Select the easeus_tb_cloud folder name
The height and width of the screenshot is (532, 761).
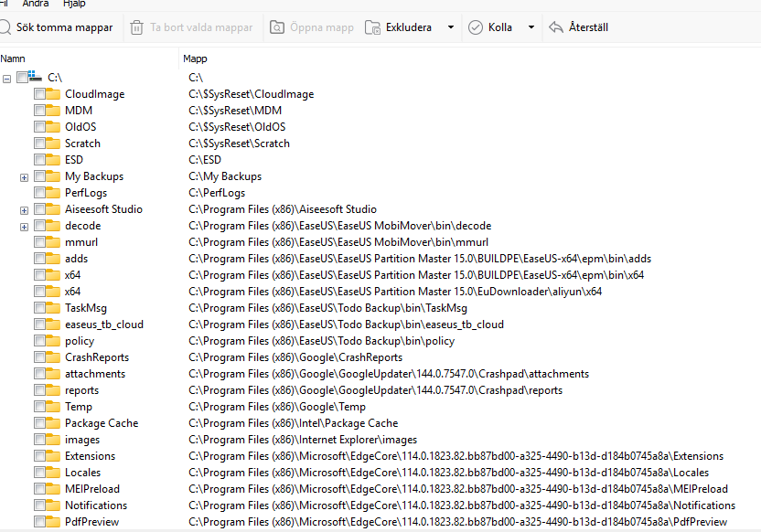pos(104,325)
